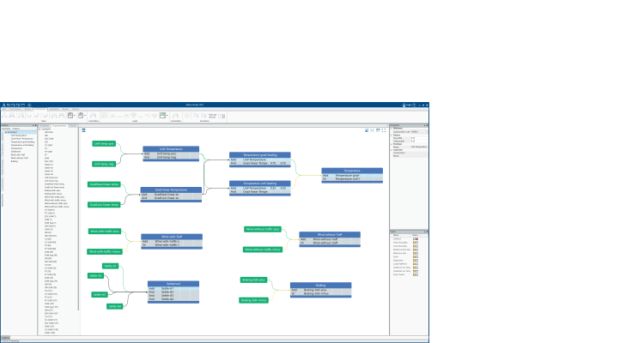Toggle visibility bulb for Grids layer

coord(415,257)
